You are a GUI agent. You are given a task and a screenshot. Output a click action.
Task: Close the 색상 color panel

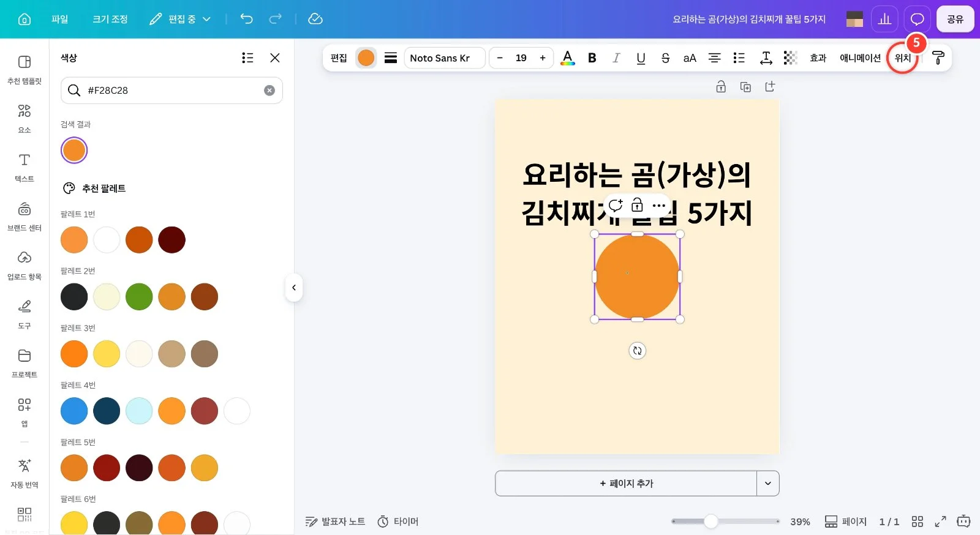[x=275, y=58]
